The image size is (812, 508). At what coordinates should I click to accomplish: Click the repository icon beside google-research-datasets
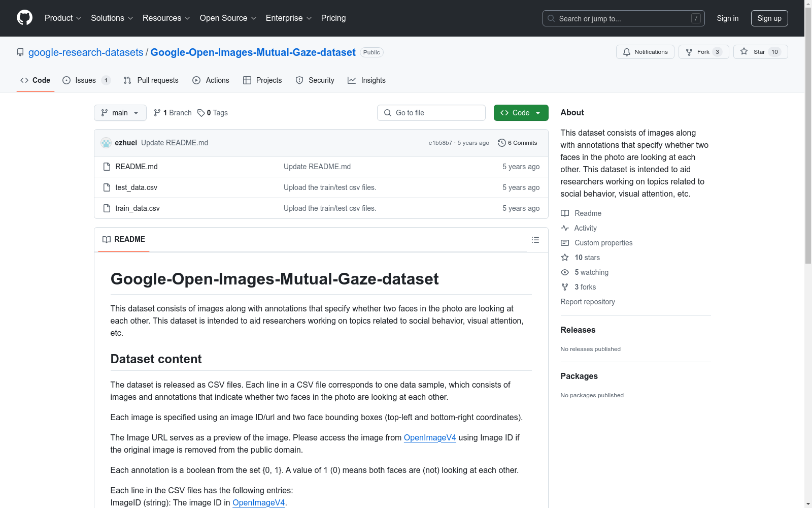tap(20, 52)
